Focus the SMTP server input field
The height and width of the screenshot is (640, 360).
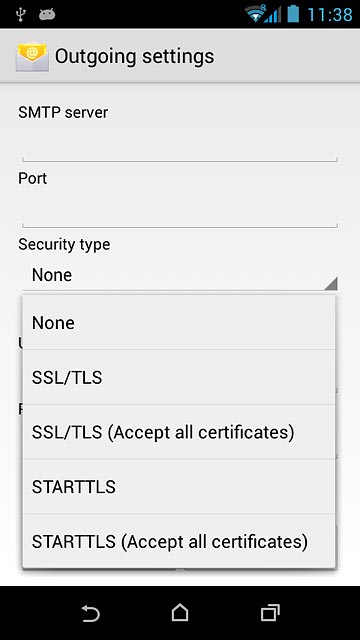(x=180, y=145)
